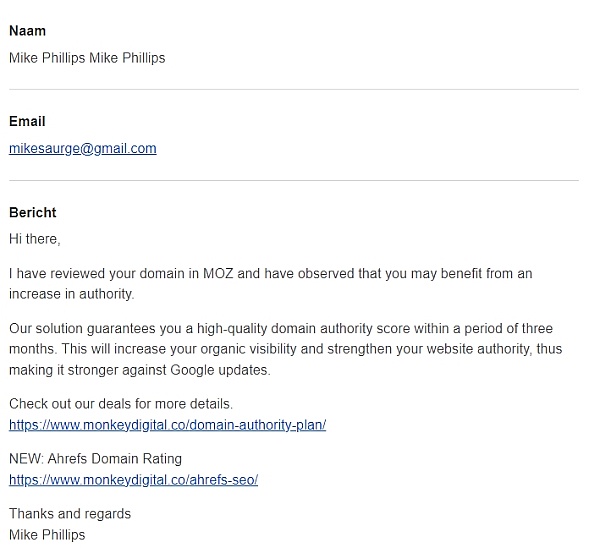Select the 'Mike Phillips Mike Phillips' name value
The image size is (600, 548).
pyautogui.click(x=87, y=58)
